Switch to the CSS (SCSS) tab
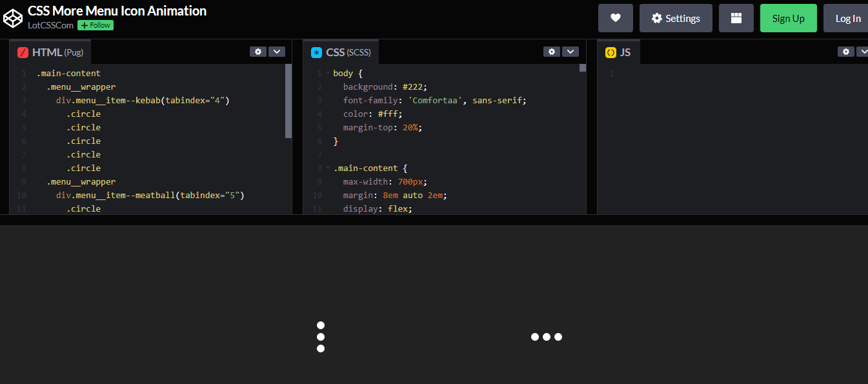 point(341,52)
